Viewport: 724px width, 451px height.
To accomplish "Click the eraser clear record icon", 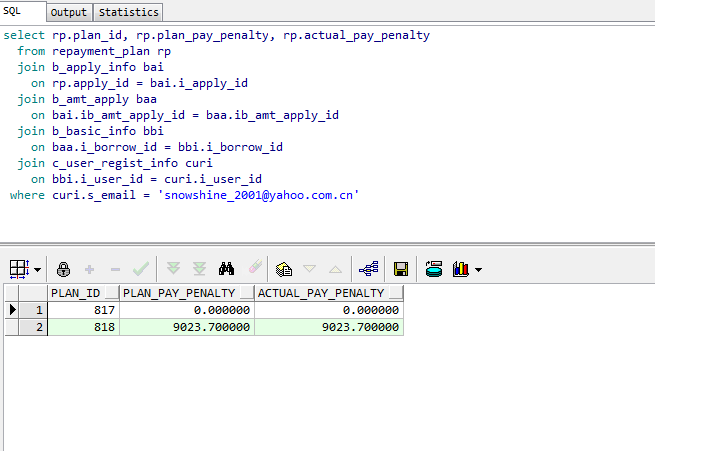I will click(x=255, y=267).
